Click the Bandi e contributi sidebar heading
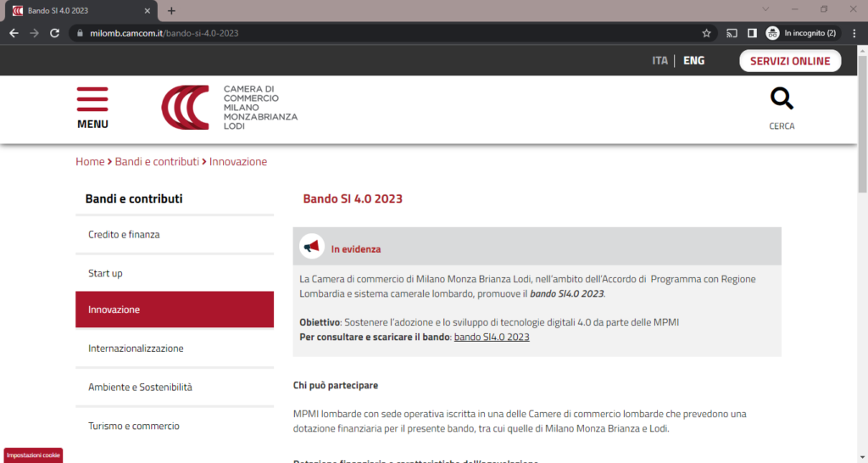The image size is (868, 463). click(x=134, y=198)
